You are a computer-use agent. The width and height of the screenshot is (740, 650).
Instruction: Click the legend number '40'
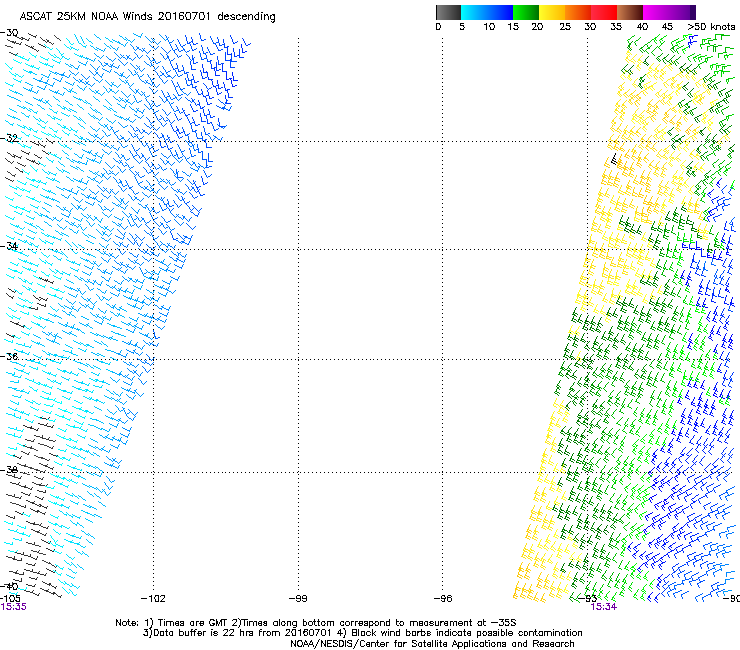[642, 27]
